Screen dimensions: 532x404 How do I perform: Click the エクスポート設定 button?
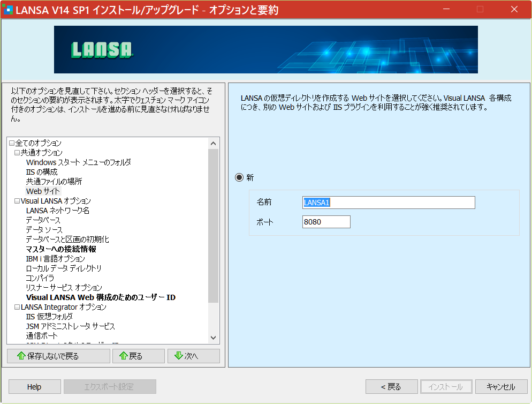pyautogui.click(x=110, y=387)
